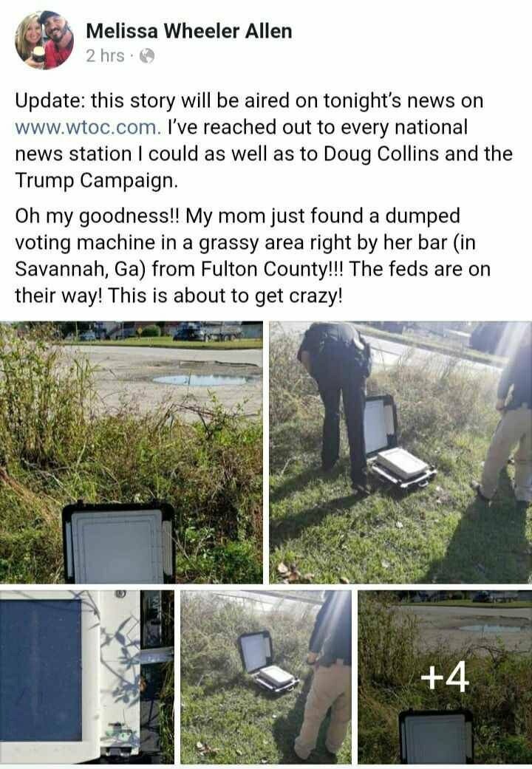Open photo of case near parking lot puddle
This screenshot has width=532, height=769.
click(131, 452)
